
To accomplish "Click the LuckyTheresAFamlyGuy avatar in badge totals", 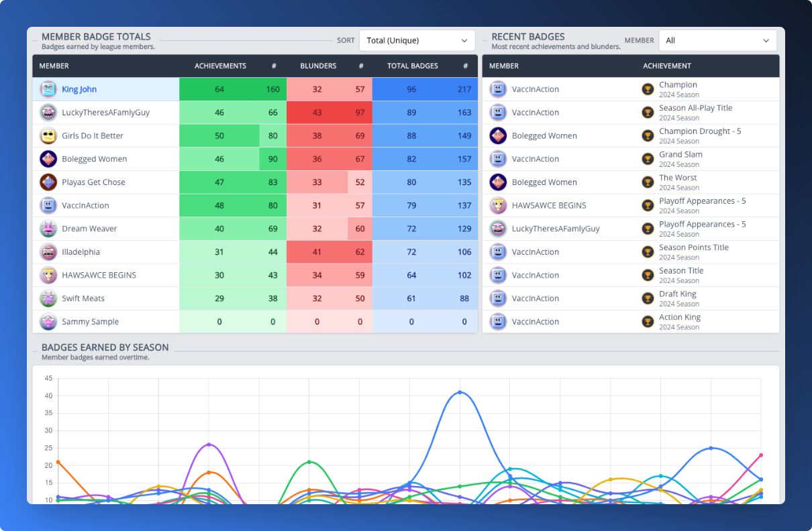I will tap(48, 113).
